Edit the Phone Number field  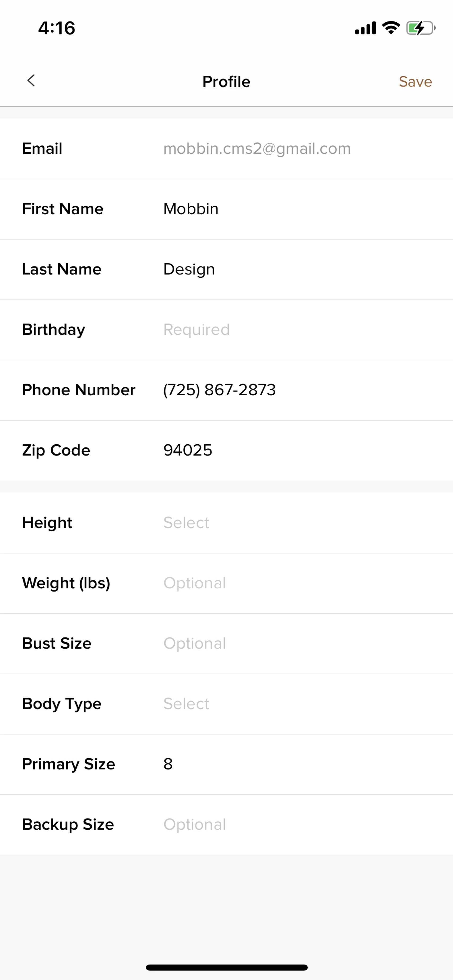[219, 390]
